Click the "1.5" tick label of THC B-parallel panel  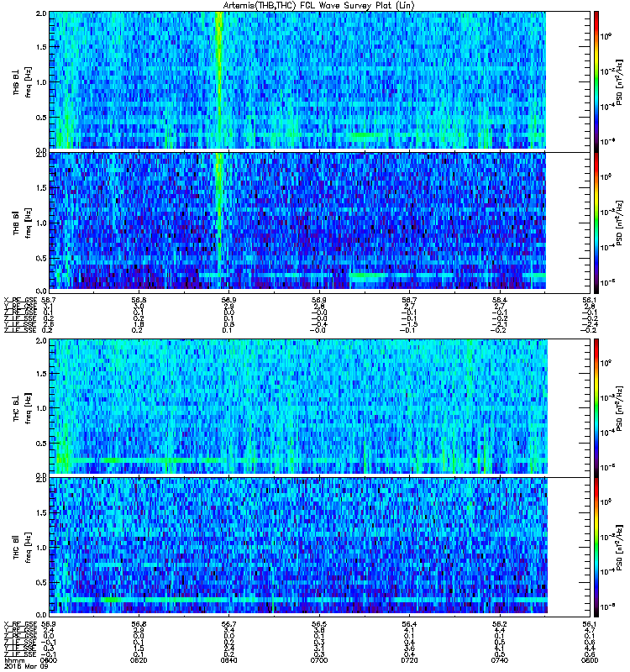(x=41, y=513)
